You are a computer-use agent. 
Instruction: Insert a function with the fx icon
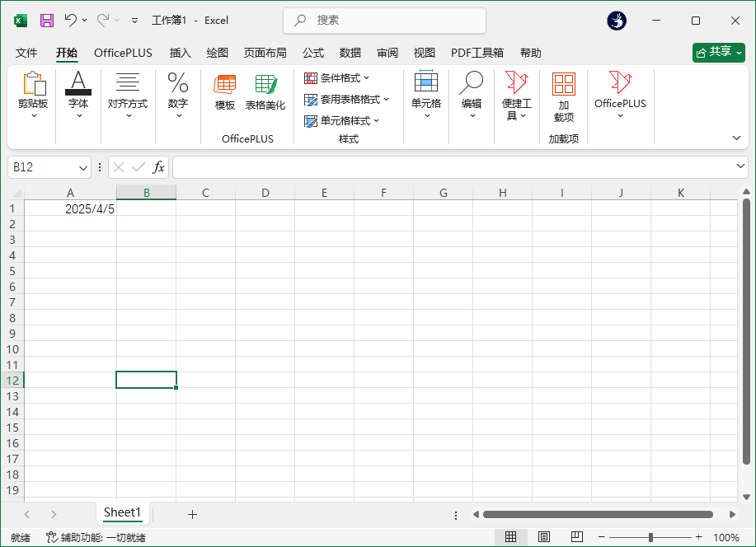tap(157, 166)
